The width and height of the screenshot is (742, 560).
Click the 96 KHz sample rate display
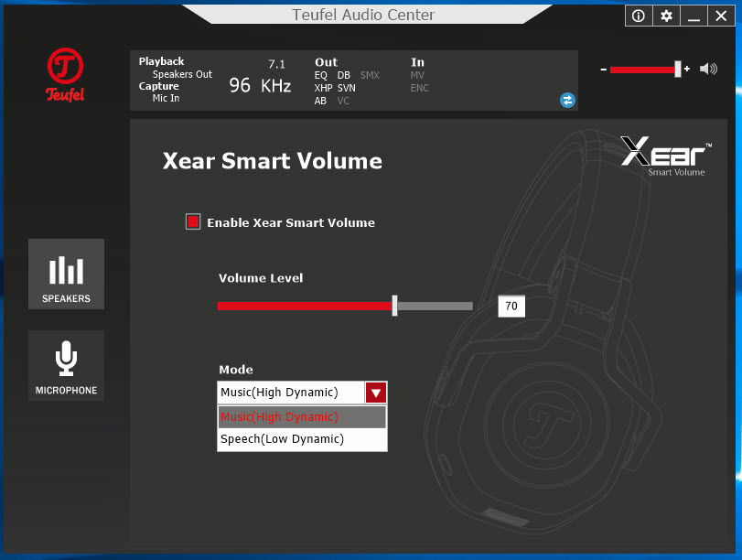click(x=260, y=86)
